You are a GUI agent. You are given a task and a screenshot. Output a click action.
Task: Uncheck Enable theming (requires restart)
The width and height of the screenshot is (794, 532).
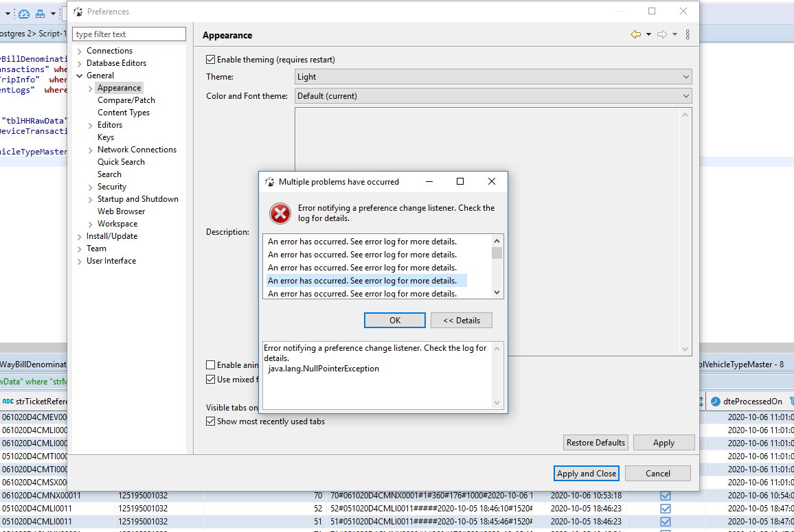(211, 60)
